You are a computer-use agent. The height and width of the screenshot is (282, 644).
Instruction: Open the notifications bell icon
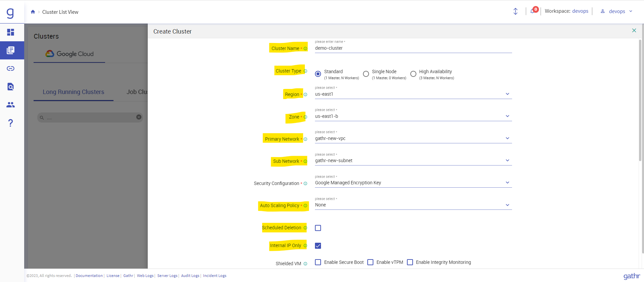pyautogui.click(x=533, y=11)
